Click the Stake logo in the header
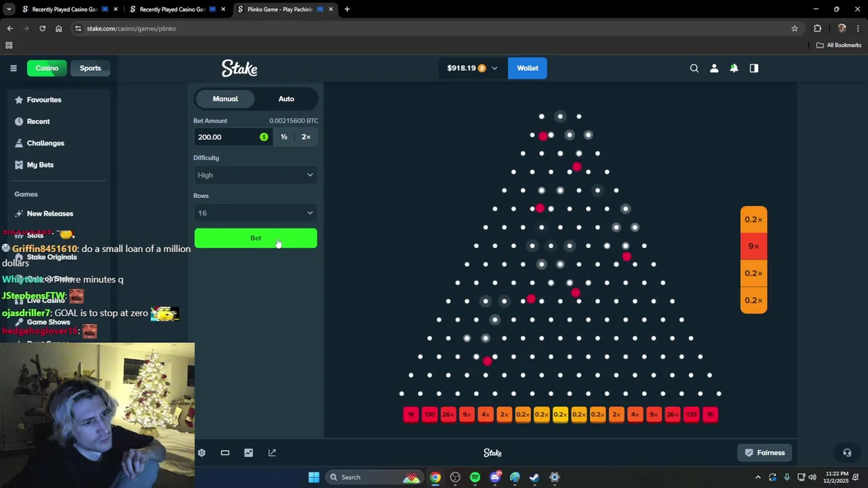The height and width of the screenshot is (488, 868). click(x=239, y=68)
